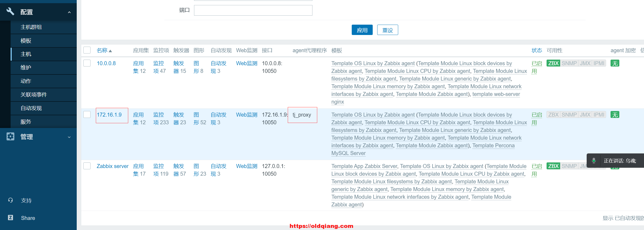This screenshot has width=644, height=230.
Task: Toggle 已启用 status for host 10.0.0.8
Action: click(x=537, y=67)
